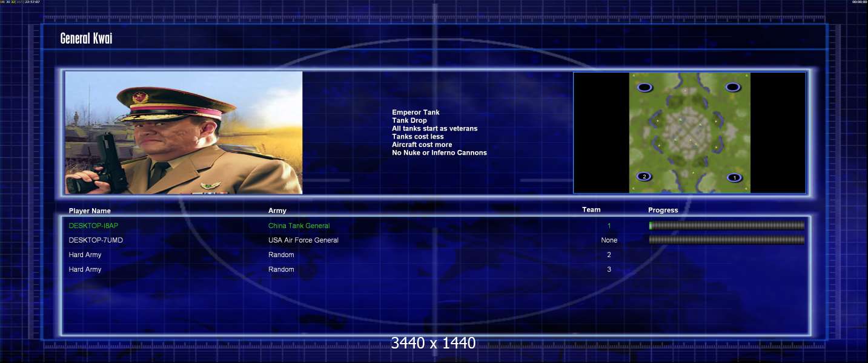Select empty top-left start position on map
Image resolution: width=868 pixels, height=363 pixels.
point(644,87)
